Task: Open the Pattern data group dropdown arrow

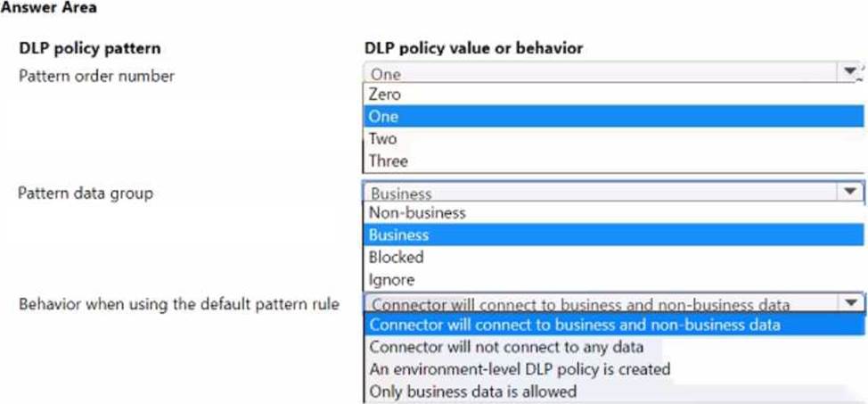Action: [849, 193]
